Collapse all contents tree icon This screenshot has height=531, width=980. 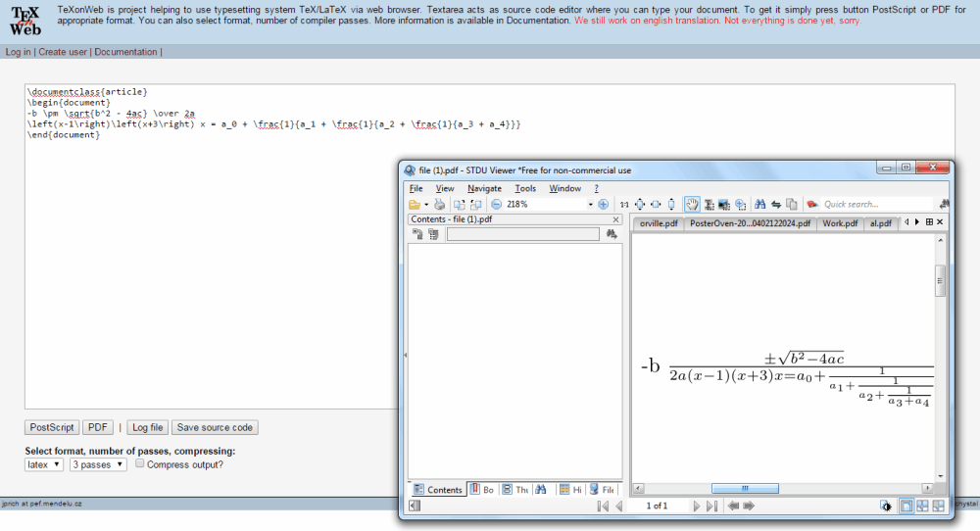point(433,234)
